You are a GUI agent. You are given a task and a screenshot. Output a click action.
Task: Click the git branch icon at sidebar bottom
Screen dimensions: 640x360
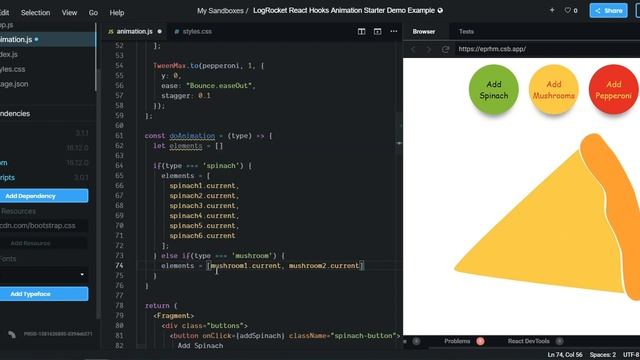[12, 334]
